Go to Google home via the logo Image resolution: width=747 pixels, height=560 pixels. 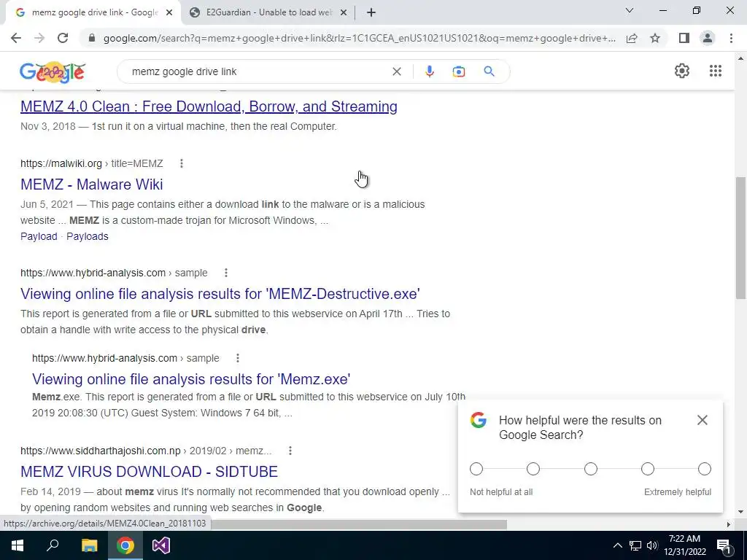click(x=53, y=72)
